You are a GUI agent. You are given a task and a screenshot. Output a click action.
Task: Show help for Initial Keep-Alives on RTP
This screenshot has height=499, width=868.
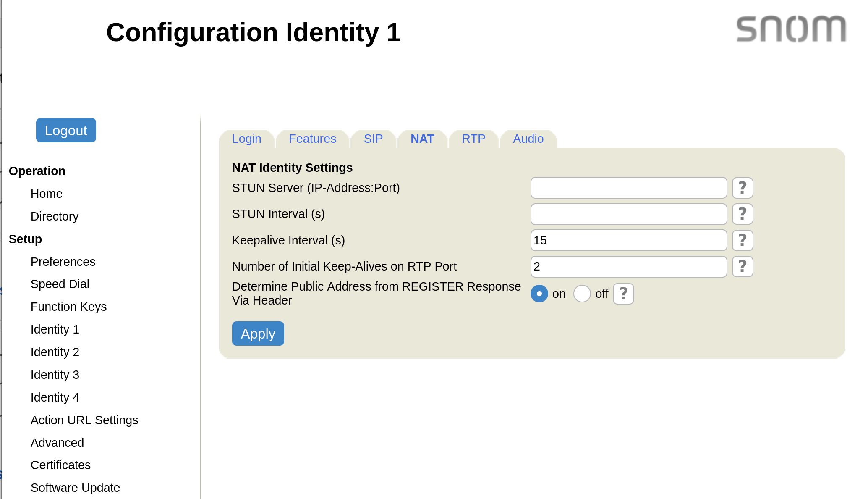pyautogui.click(x=742, y=266)
